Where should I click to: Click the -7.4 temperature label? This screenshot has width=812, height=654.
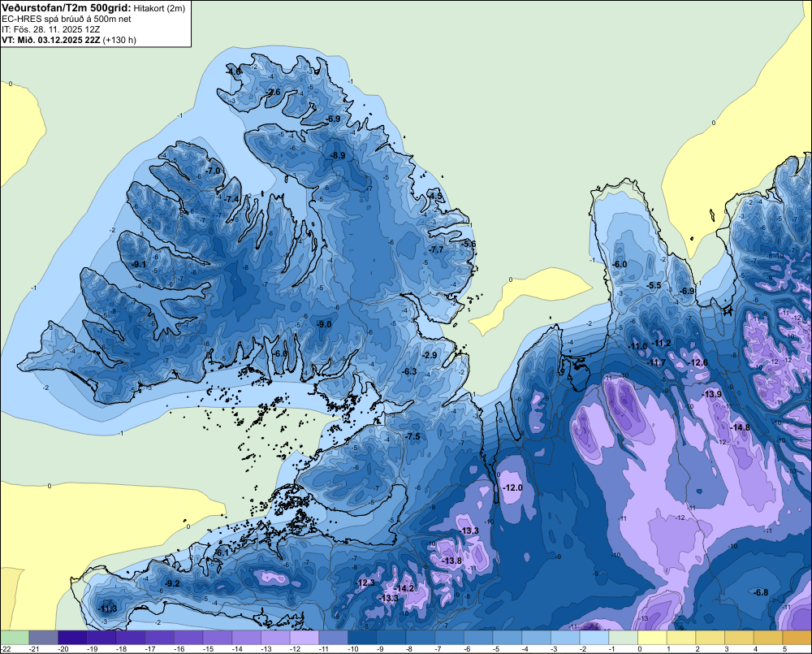(x=232, y=199)
